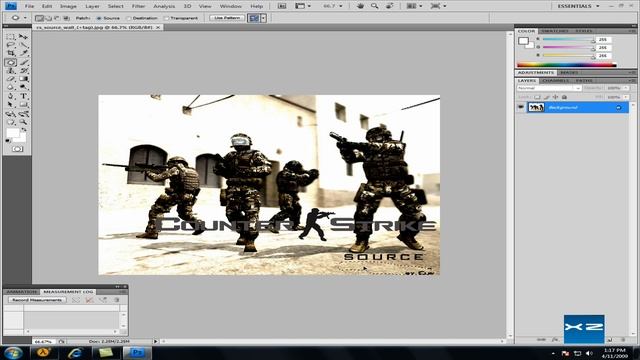640x360 pixels.
Task: Open the pattern picker dropdown arrow
Action: point(264,18)
